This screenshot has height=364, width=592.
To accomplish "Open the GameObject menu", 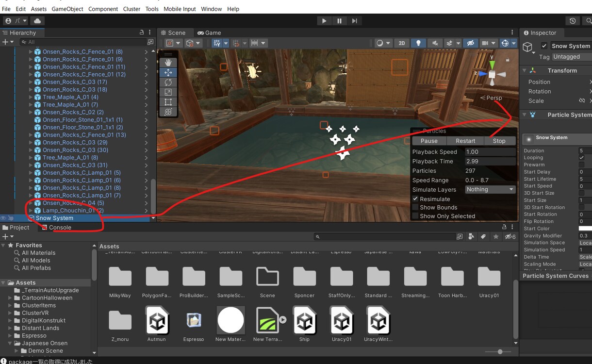I will coord(67,9).
